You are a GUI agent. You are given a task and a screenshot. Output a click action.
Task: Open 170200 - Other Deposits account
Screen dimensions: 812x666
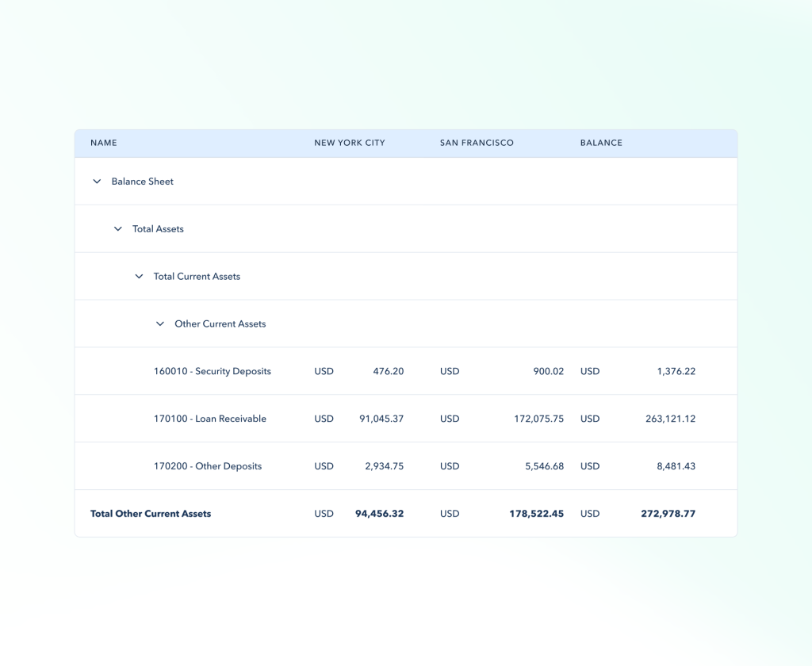(x=208, y=466)
